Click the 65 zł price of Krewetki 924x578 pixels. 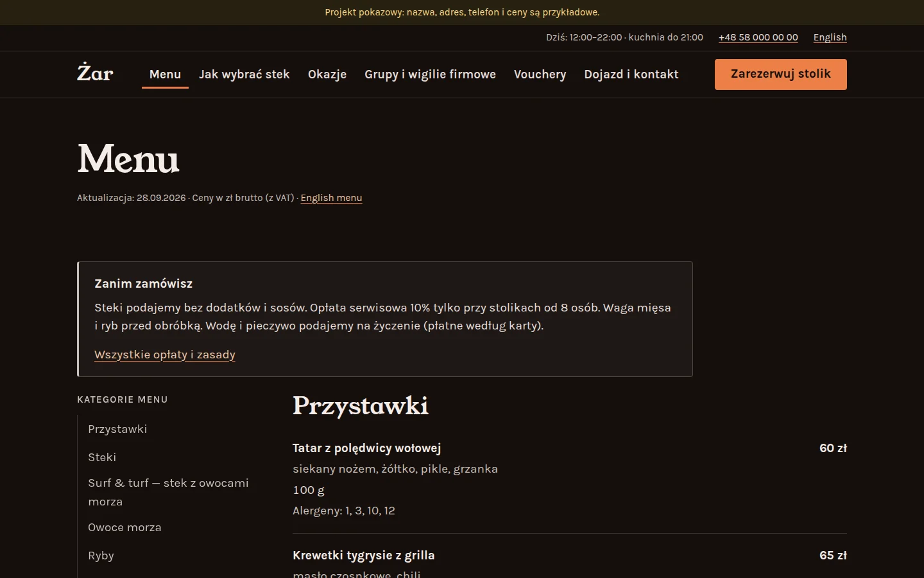(833, 556)
